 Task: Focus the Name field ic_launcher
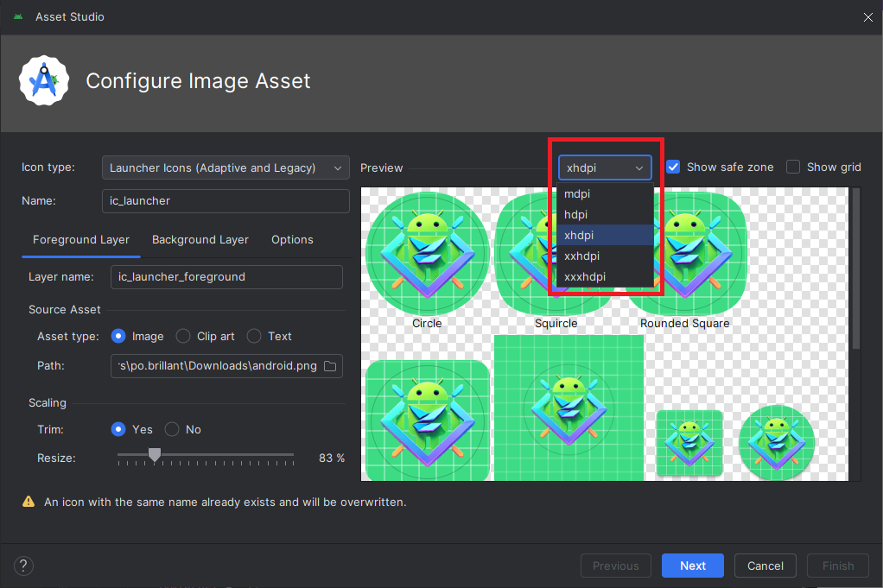[226, 201]
